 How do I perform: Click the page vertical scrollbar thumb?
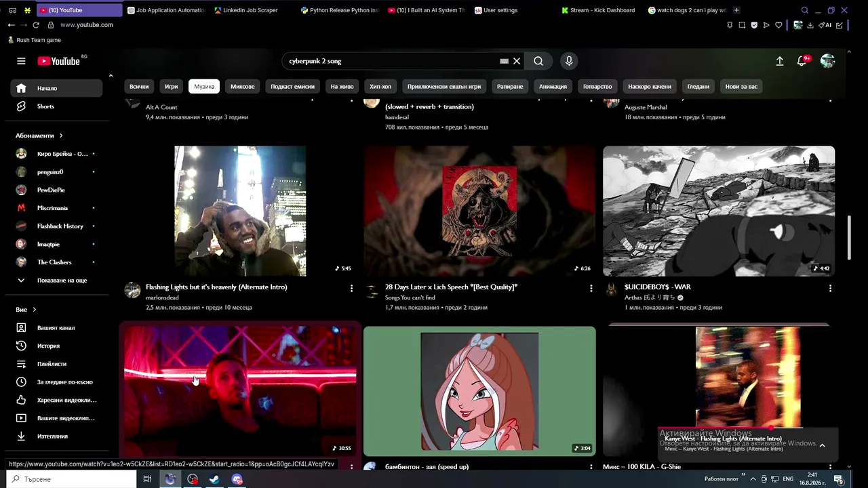point(850,237)
